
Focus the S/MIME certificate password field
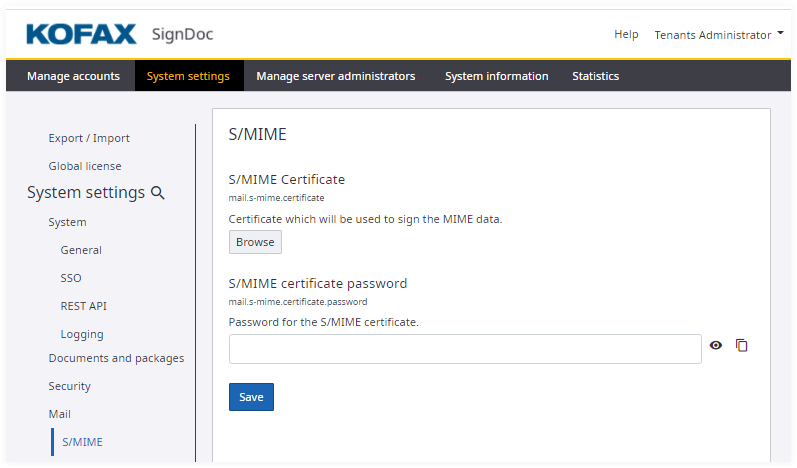click(x=465, y=349)
